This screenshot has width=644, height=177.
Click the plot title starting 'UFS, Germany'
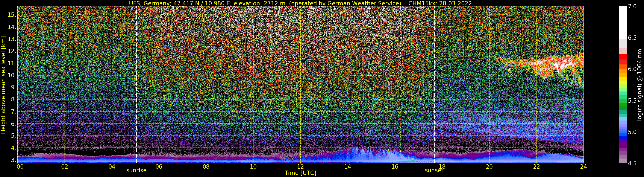[x=300, y=3]
